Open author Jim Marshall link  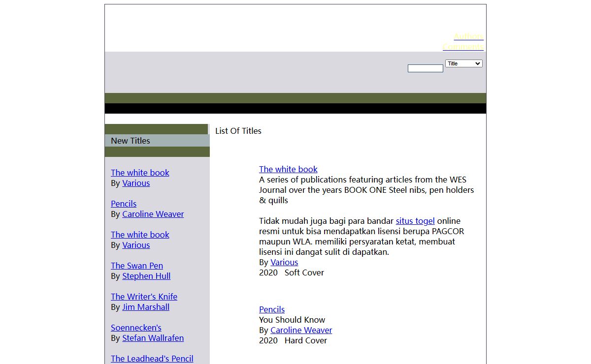click(x=146, y=307)
